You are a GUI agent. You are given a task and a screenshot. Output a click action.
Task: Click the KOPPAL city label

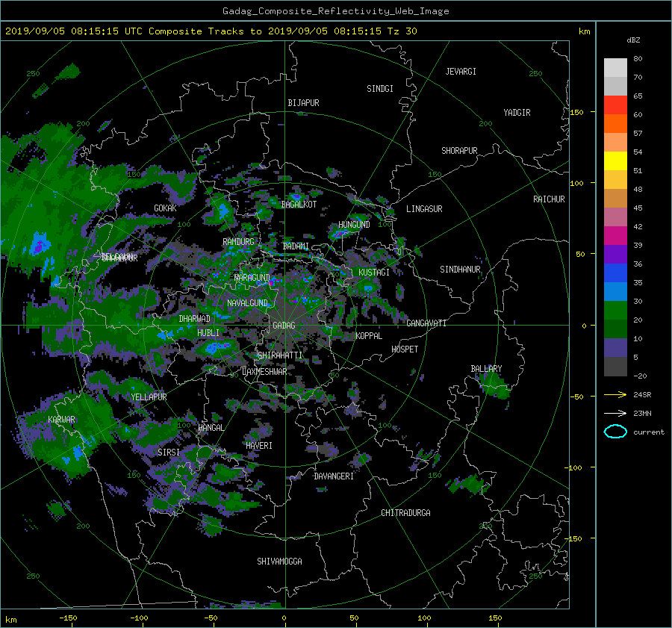[369, 336]
